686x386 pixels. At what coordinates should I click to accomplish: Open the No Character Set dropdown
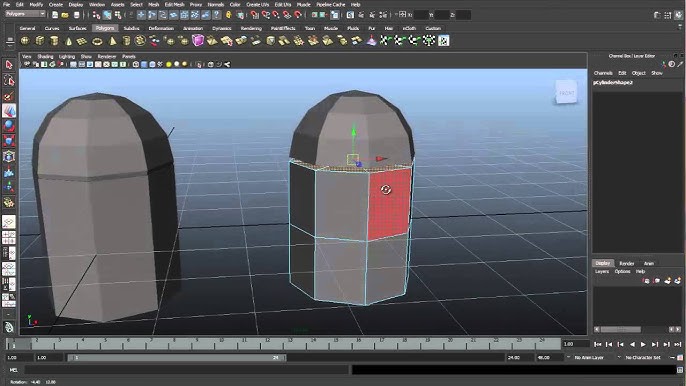point(644,358)
